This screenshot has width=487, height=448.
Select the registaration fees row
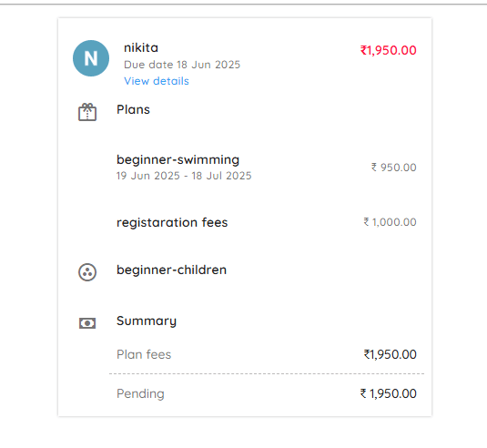pos(267,222)
